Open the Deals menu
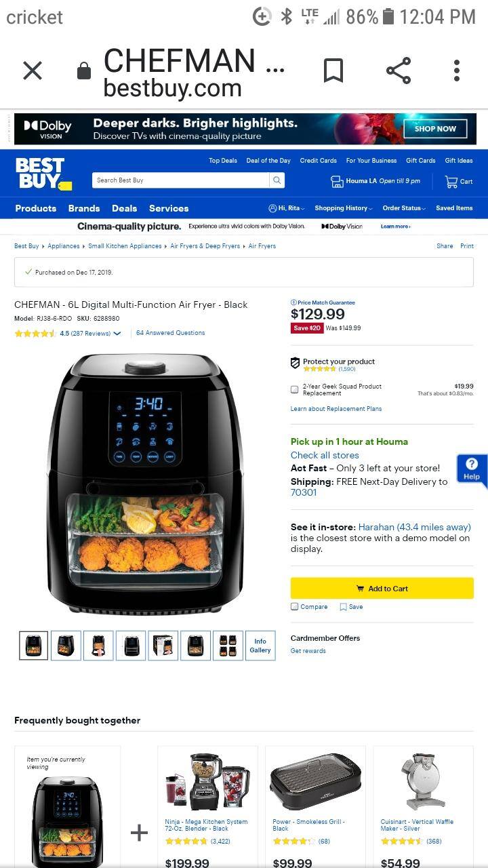Viewport: 488px width, 868px height. click(x=124, y=208)
